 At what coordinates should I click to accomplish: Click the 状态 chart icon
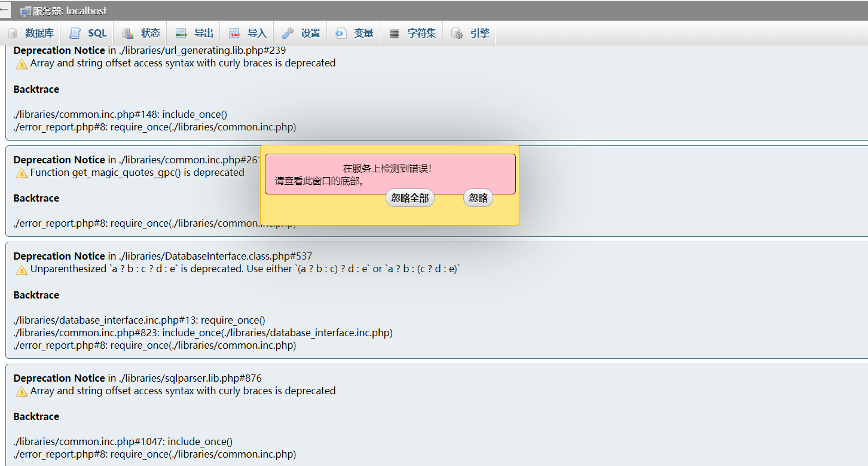coord(127,33)
